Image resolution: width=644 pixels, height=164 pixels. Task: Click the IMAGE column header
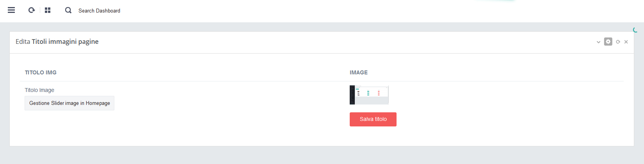tap(358, 72)
